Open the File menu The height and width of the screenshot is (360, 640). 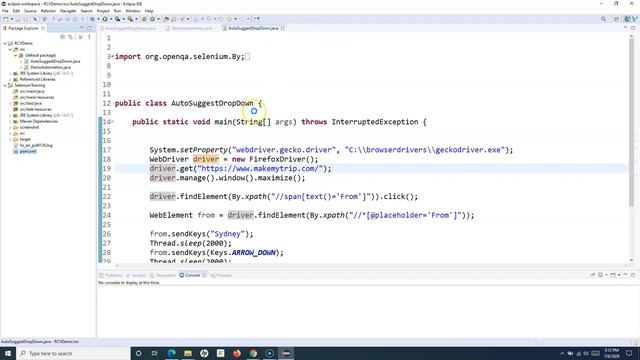click(5, 11)
